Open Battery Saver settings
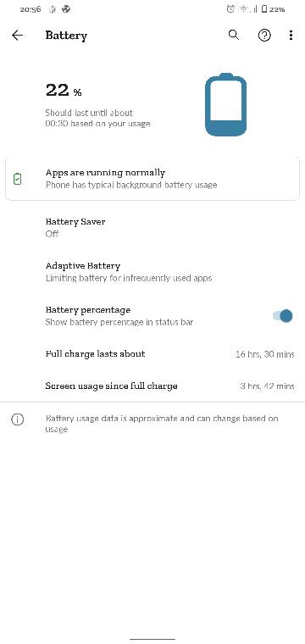Screen dimensions: 305x644 click(152, 228)
